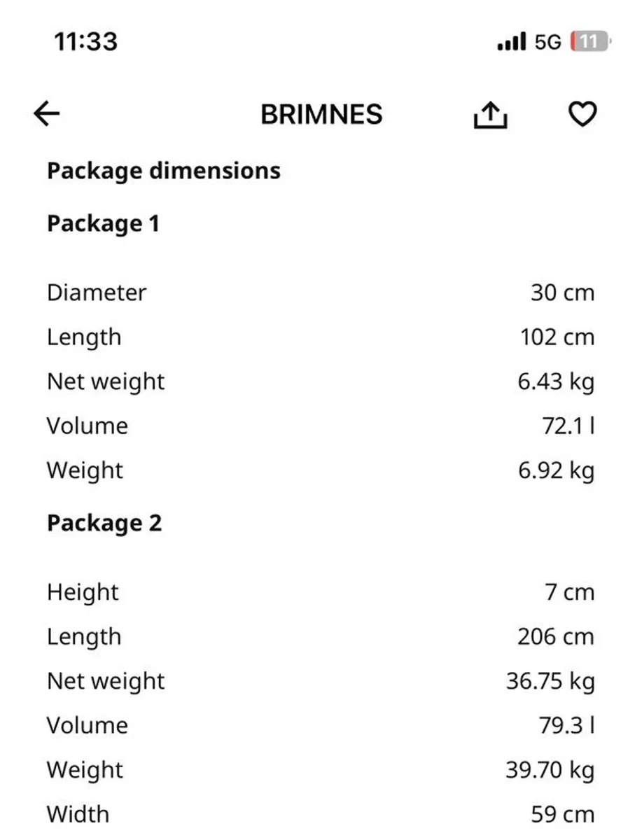The image size is (642, 840).
Task: Tap the cellular signal bars icon
Action: pyautogui.click(x=511, y=43)
